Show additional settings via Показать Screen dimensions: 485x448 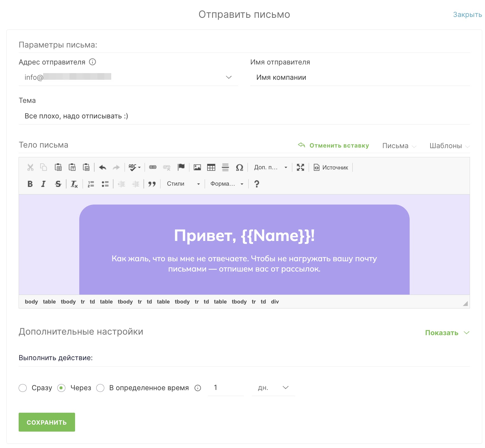coord(447,333)
